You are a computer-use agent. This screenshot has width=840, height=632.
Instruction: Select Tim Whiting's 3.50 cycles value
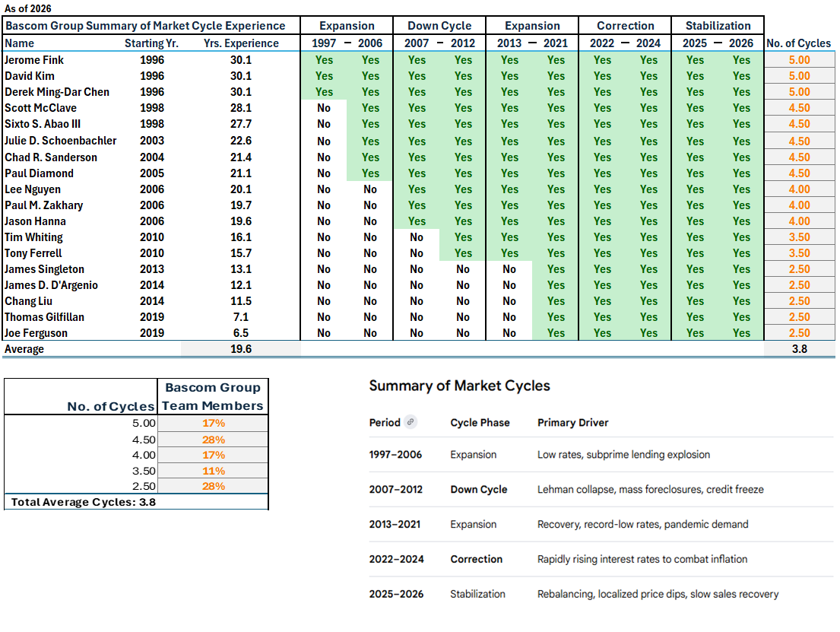click(x=798, y=237)
